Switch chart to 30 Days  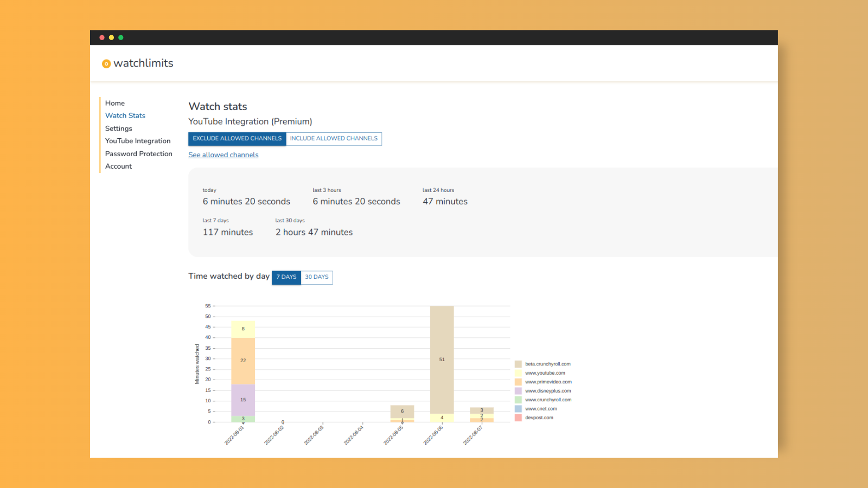[x=317, y=277]
